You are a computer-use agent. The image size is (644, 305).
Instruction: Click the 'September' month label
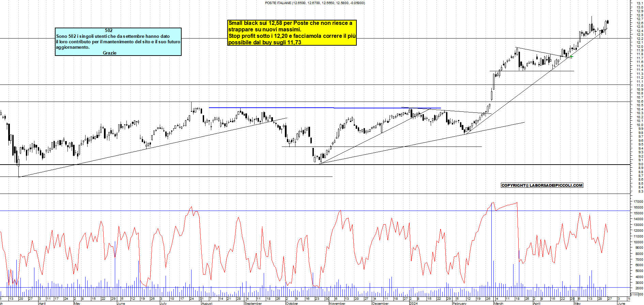(x=253, y=303)
